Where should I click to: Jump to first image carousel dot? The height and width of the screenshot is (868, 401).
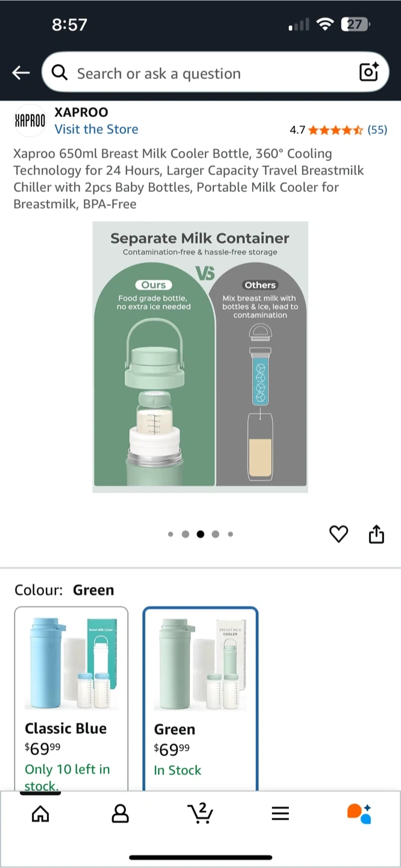click(171, 534)
